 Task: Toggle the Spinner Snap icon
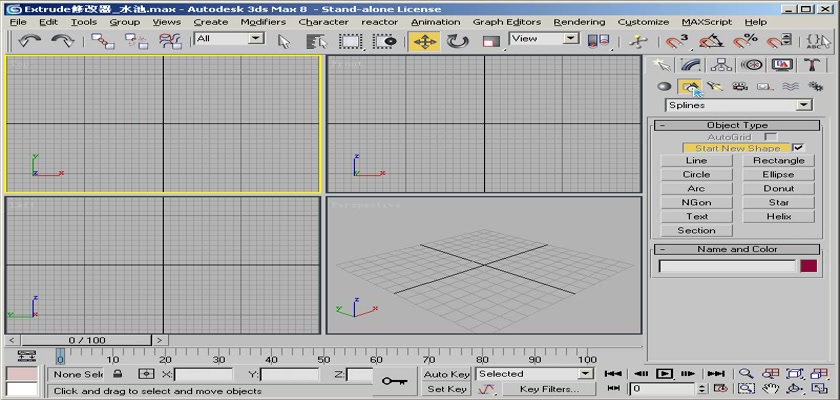tap(779, 41)
